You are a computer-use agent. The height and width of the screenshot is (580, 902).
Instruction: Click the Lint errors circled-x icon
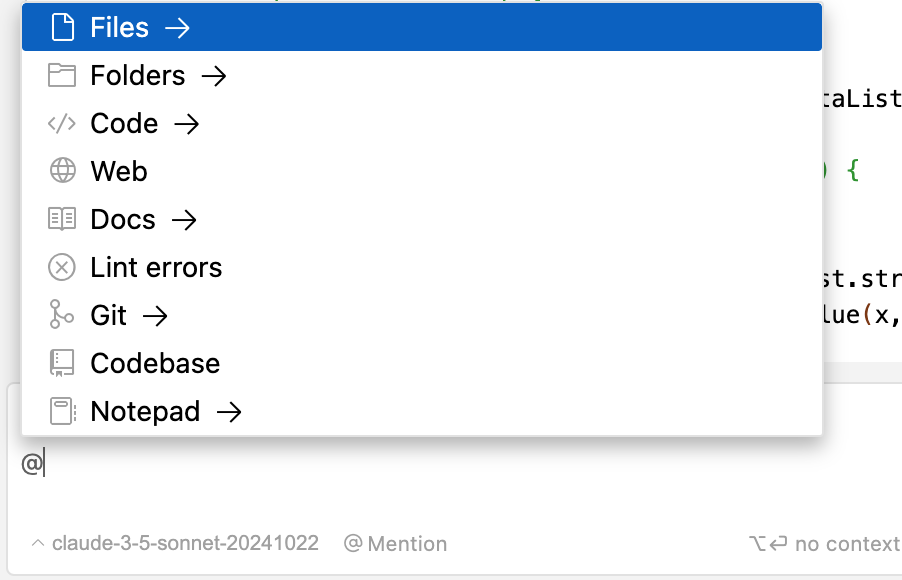tap(62, 267)
